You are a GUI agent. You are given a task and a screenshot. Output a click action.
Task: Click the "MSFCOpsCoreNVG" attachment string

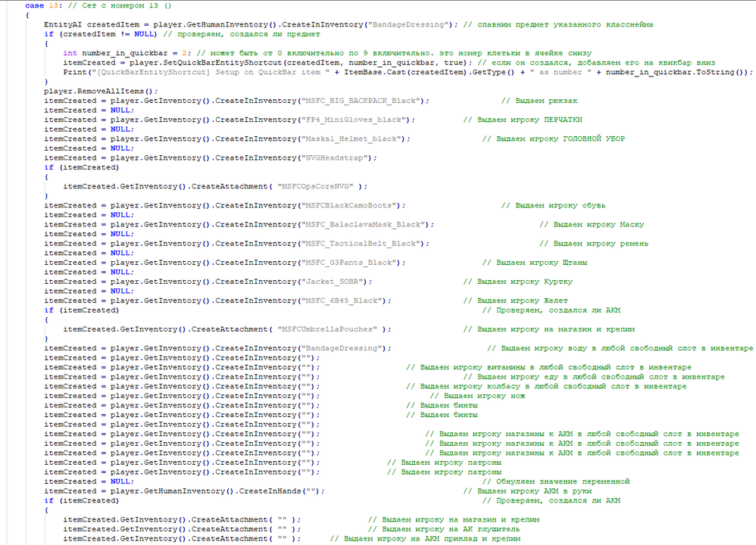click(x=315, y=186)
